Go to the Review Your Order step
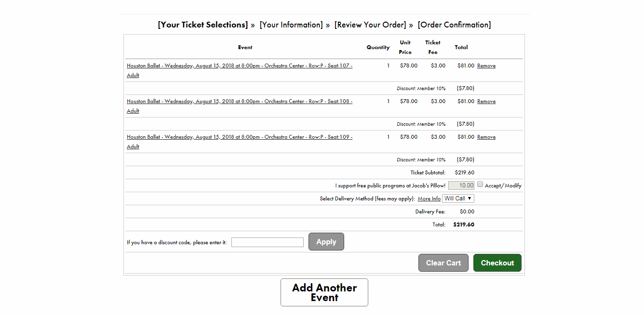Screen dimensions: 644x316 370,25
